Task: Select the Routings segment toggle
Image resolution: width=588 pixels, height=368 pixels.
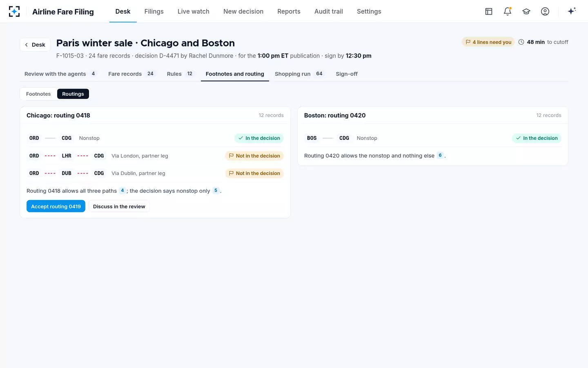Action: (x=73, y=94)
